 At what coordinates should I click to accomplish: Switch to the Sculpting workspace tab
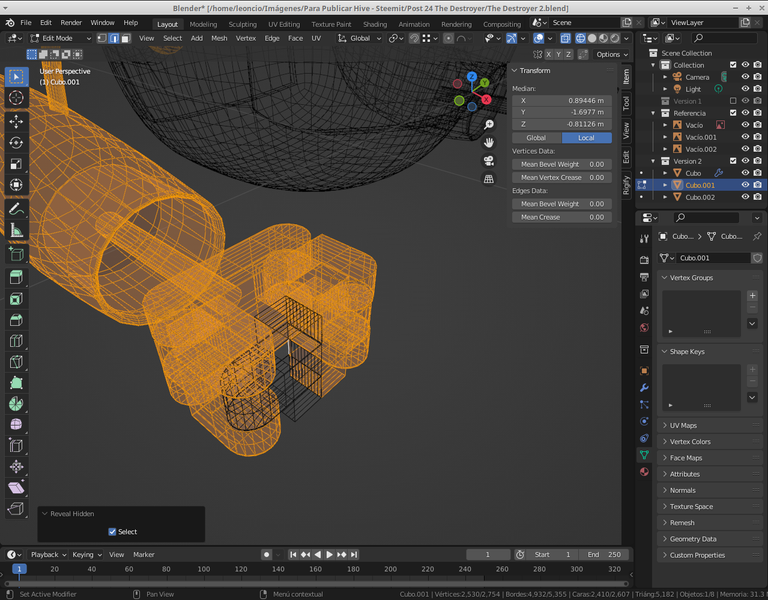242,24
